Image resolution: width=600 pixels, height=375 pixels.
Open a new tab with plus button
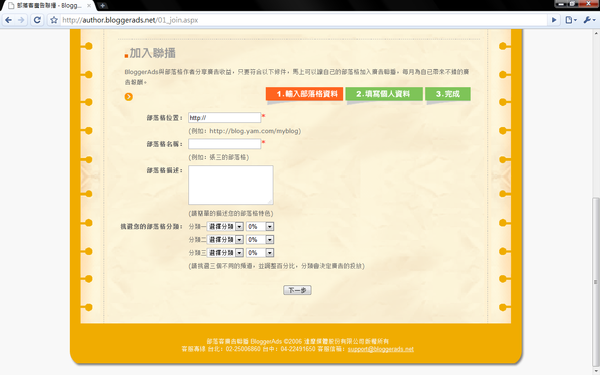(x=103, y=5)
